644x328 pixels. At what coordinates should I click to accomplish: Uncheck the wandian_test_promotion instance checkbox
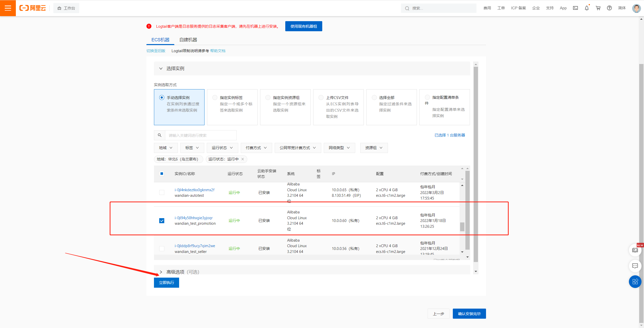click(162, 221)
